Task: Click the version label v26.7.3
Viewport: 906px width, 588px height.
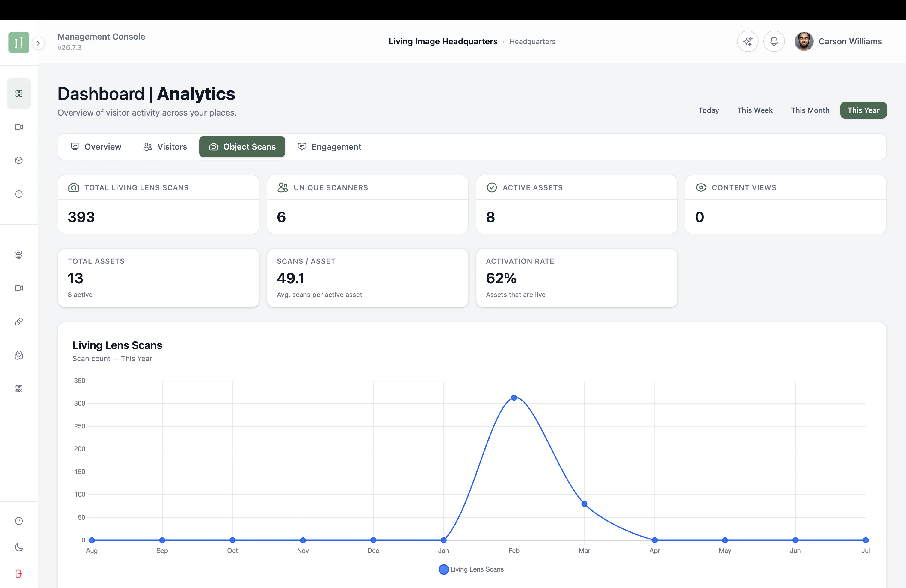Action: [x=69, y=48]
